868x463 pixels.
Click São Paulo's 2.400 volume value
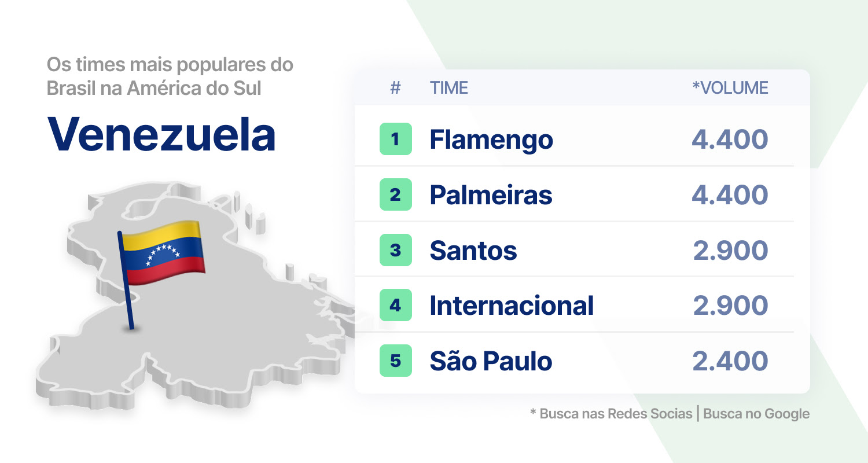(730, 361)
